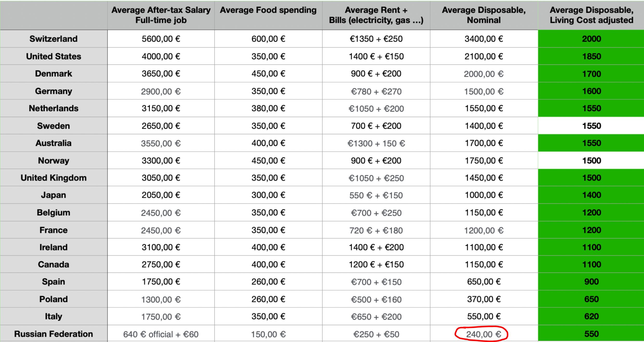Select the Japan row header
Image resolution: width=644 pixels, height=342 pixels.
tap(54, 195)
